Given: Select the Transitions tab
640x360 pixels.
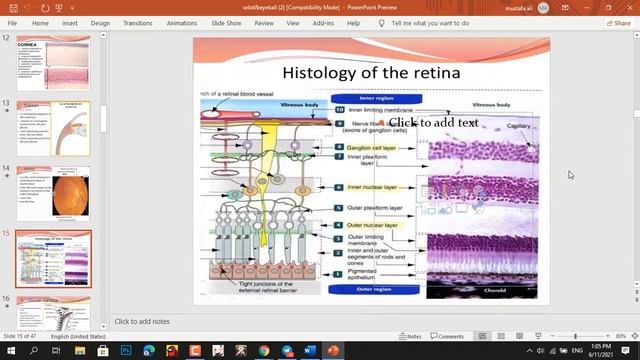Looking at the screenshot, I should (x=138, y=23).
